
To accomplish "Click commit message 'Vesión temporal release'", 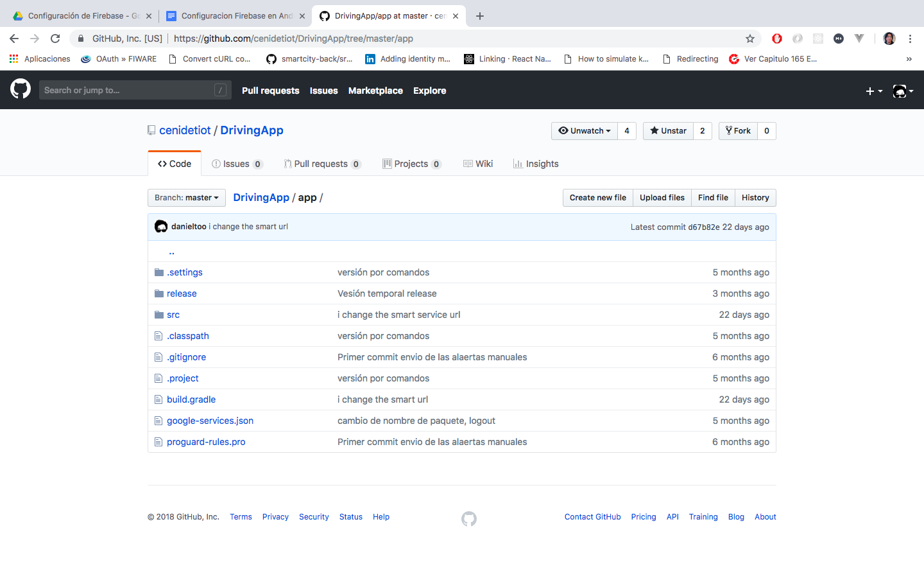I will coord(387,293).
